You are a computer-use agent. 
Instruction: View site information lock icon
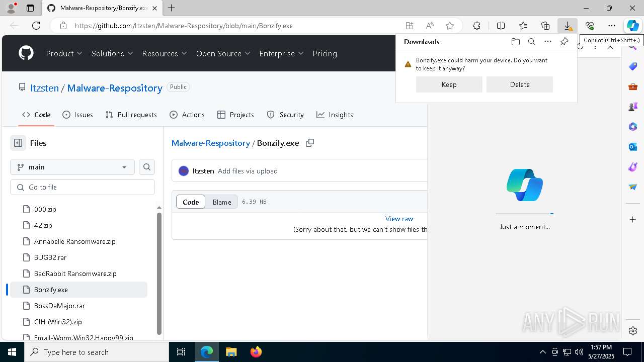pos(63,26)
